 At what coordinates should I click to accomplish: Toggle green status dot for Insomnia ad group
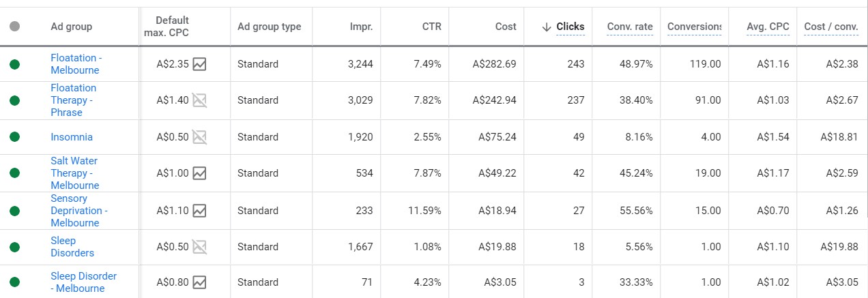click(x=15, y=137)
